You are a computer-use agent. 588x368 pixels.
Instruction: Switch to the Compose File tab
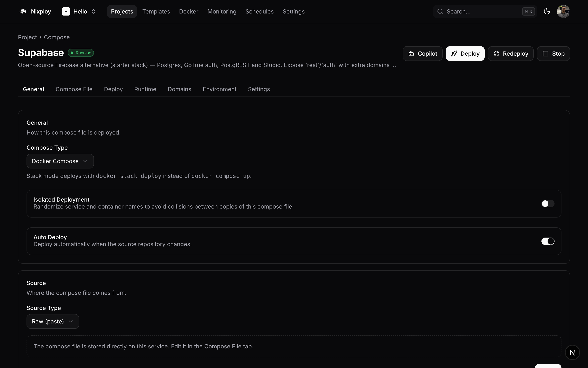click(x=74, y=89)
